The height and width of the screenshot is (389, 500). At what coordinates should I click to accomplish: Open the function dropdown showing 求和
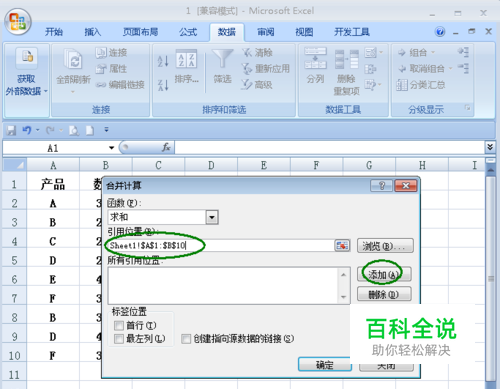[x=212, y=217]
